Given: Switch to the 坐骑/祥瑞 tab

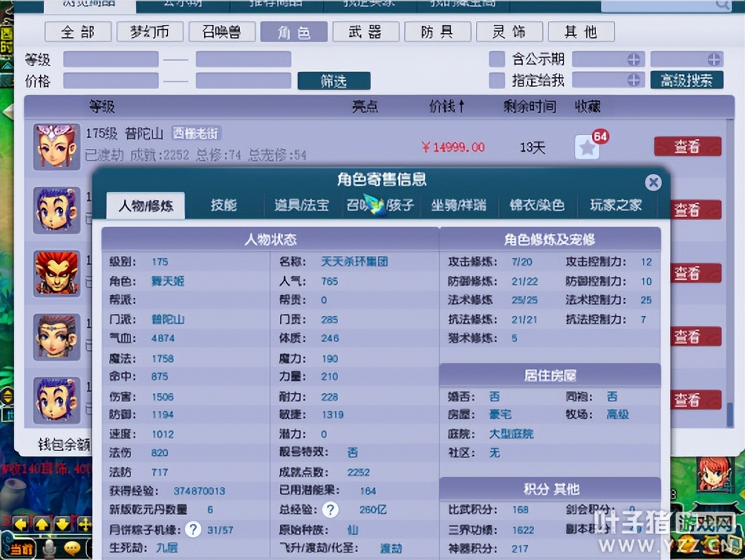Looking at the screenshot, I should coord(459,206).
